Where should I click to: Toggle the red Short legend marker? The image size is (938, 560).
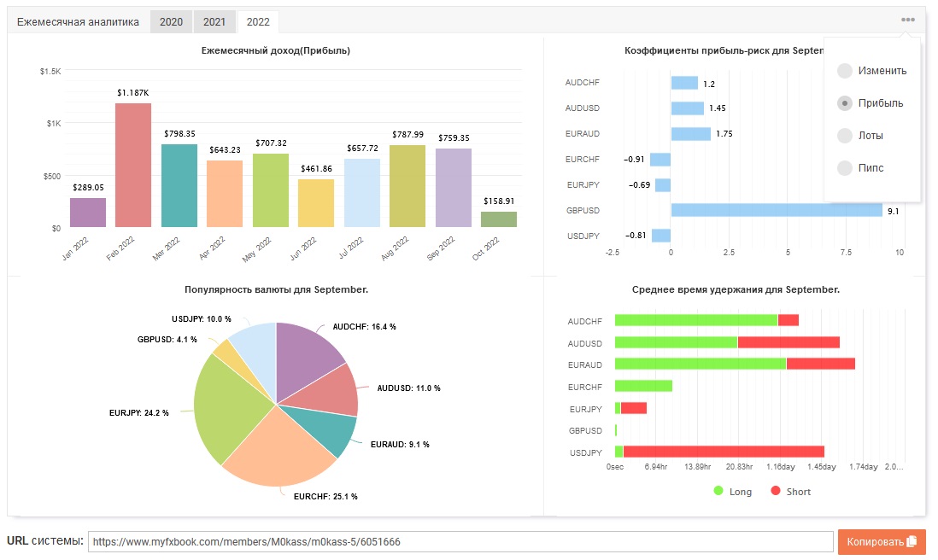point(776,491)
